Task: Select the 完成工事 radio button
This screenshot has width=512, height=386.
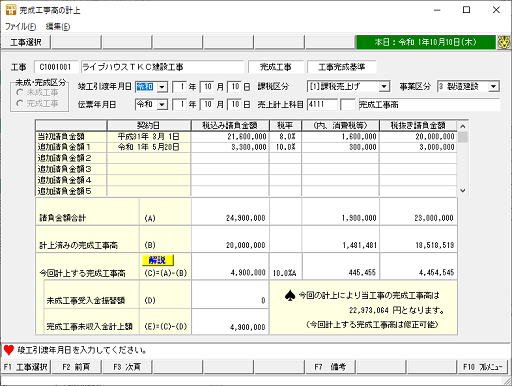Action: (20, 104)
